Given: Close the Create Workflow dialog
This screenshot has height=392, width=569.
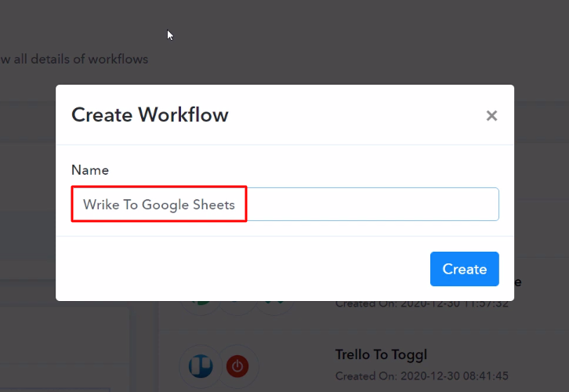Looking at the screenshot, I should point(491,116).
